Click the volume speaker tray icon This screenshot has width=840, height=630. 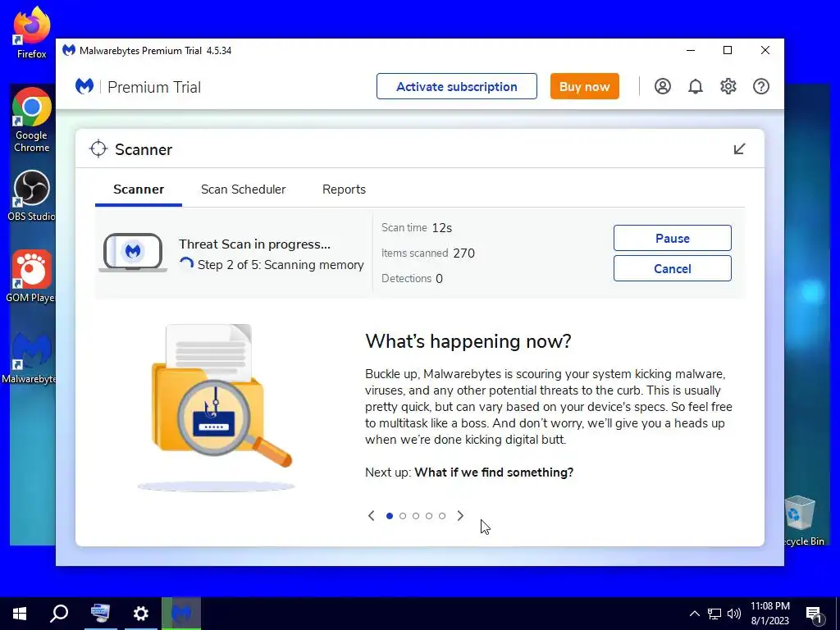coord(734,614)
